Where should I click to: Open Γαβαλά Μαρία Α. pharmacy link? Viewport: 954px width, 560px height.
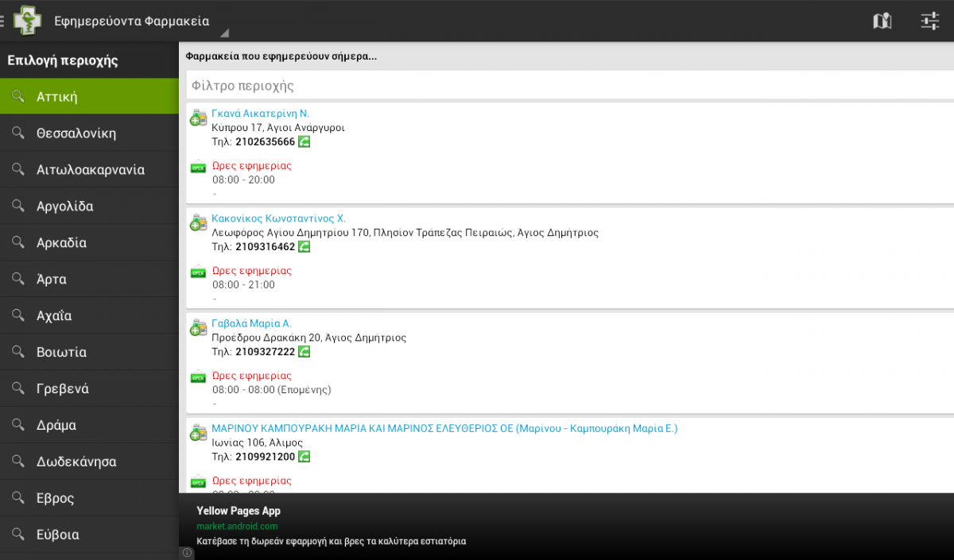251,323
